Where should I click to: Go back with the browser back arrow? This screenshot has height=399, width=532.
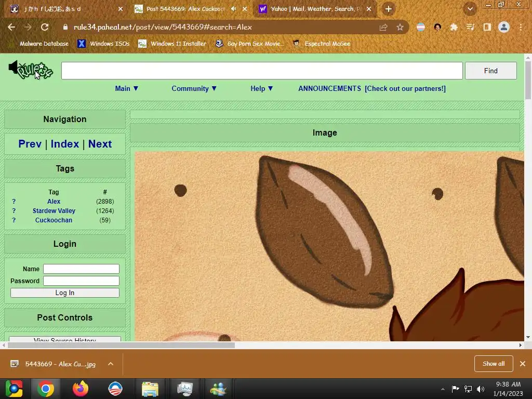pyautogui.click(x=11, y=27)
